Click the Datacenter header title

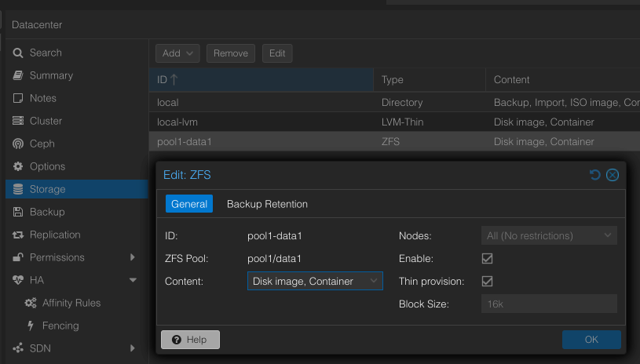(37, 25)
